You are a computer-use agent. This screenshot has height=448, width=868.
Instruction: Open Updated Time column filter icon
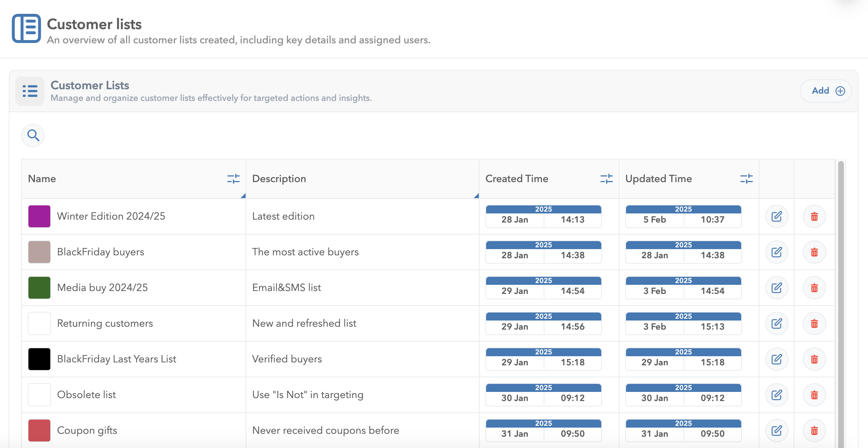746,179
